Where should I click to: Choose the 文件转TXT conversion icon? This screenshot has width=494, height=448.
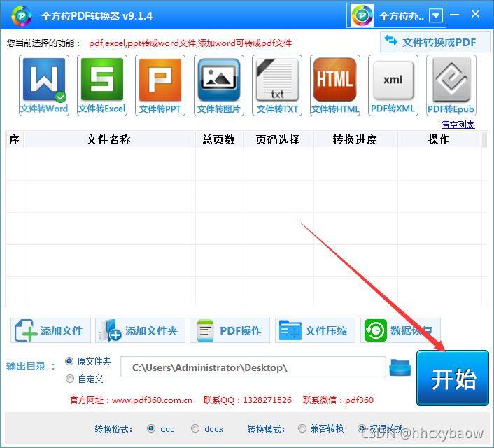coord(277,85)
